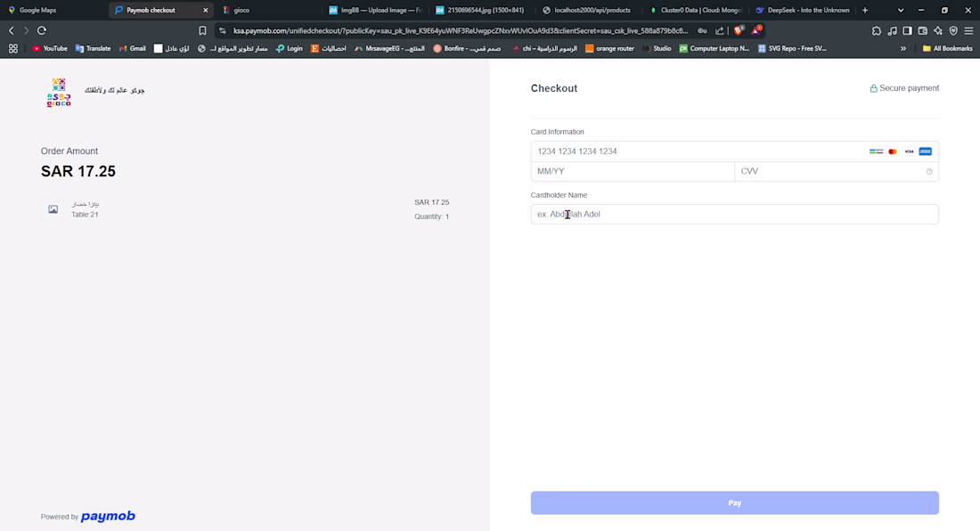Open the VPN shield icon in toolbar
Image resolution: width=980 pixels, height=531 pixels.
953,30
